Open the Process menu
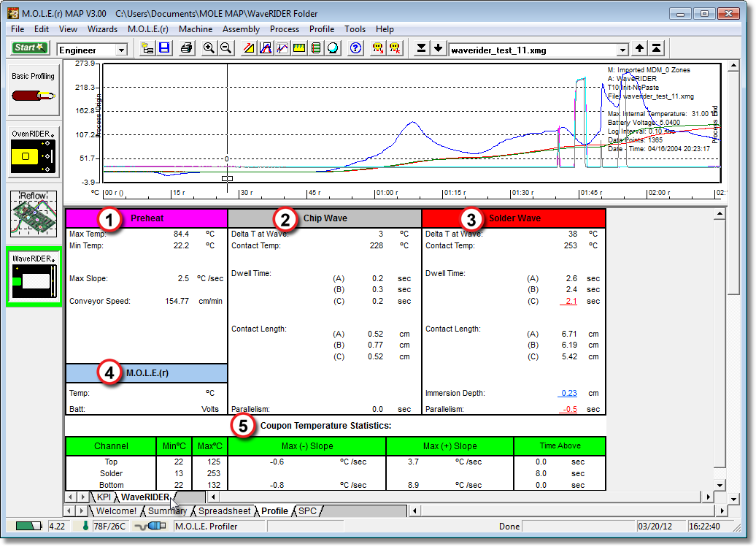756x547 pixels. tap(285, 29)
